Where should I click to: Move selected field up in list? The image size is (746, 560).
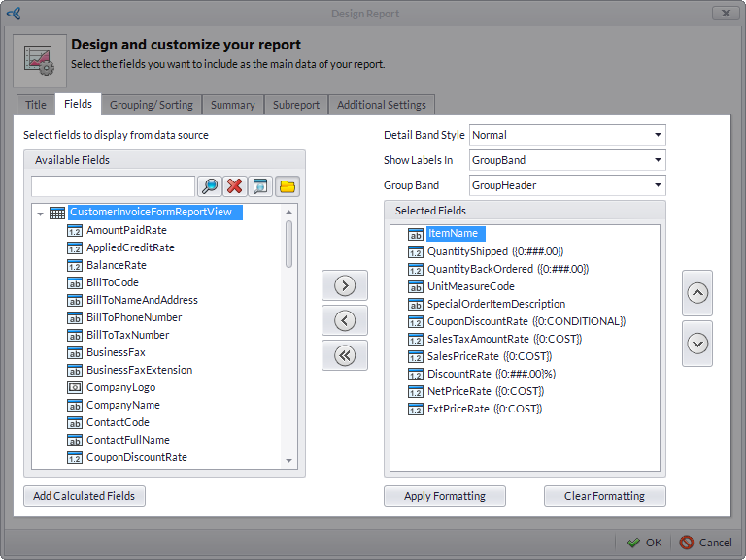pyautogui.click(x=697, y=293)
